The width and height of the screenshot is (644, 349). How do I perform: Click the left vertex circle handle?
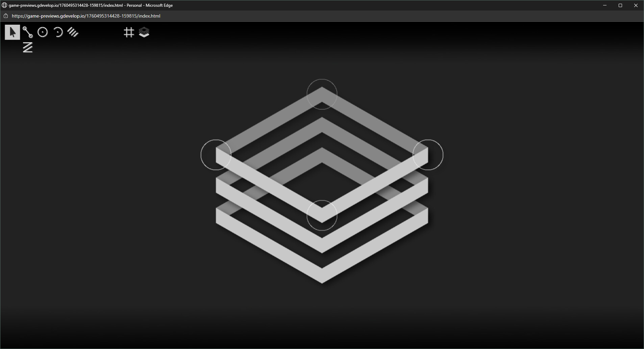216,155
